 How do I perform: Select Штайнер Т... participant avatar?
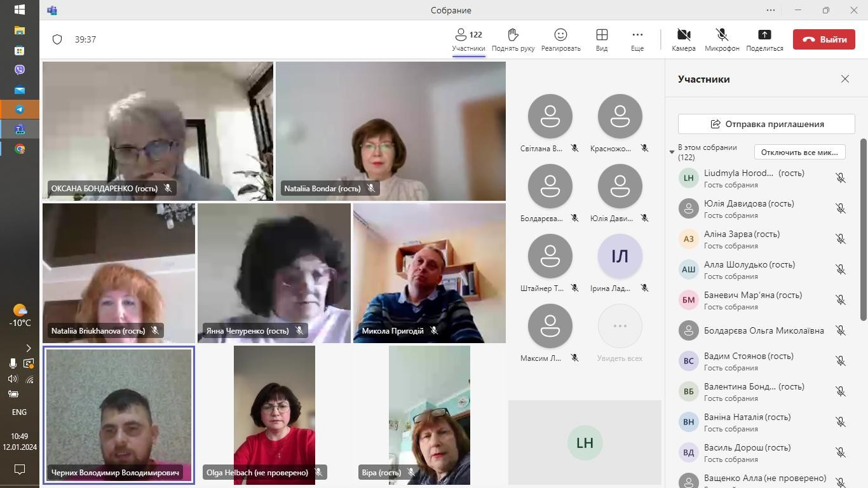[x=550, y=256]
